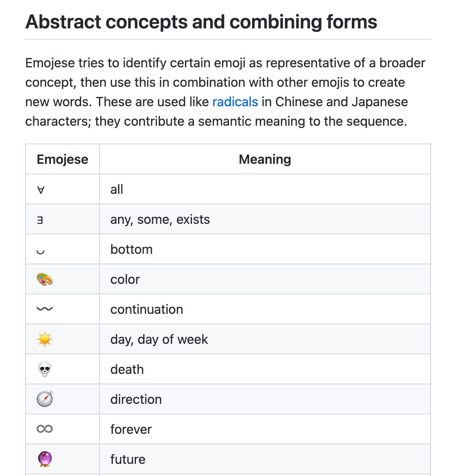Image resolution: width=457 pixels, height=476 pixels.
Task: Click the 'direction' meaning text
Action: (x=136, y=399)
